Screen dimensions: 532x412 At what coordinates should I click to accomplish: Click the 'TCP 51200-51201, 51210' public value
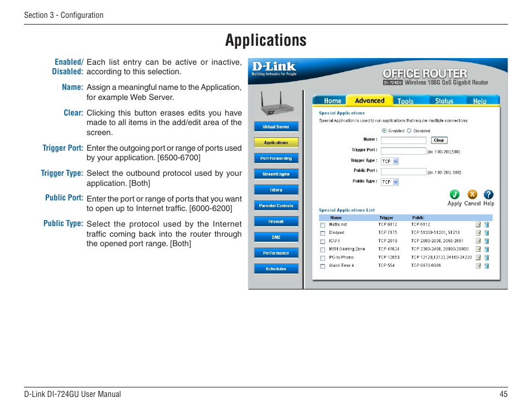click(x=436, y=232)
